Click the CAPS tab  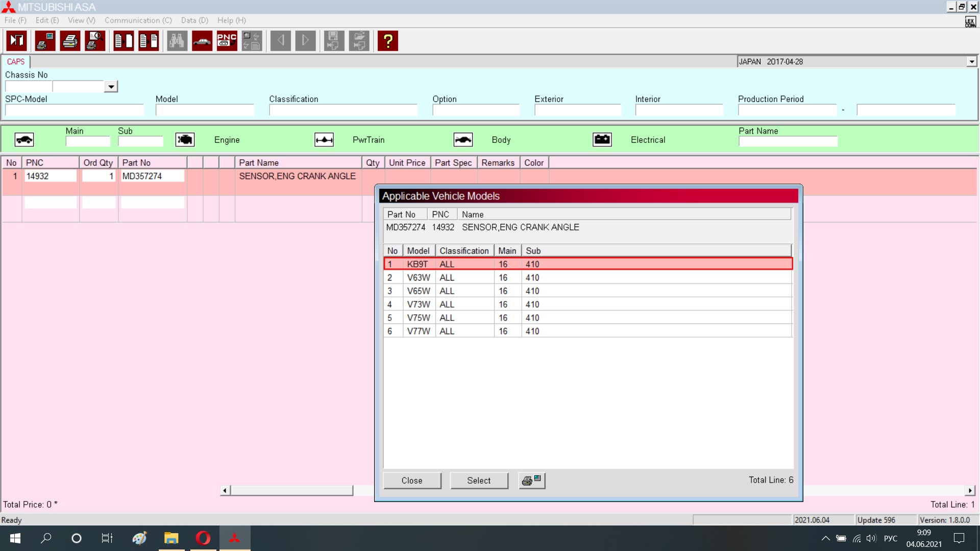16,62
